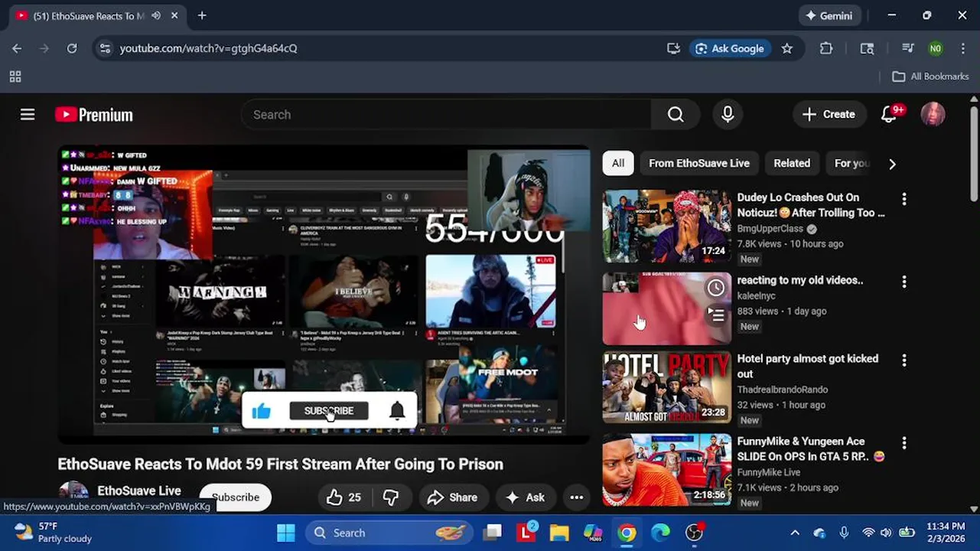The image size is (980, 551).
Task: Click inside the YouTube Search field
Action: click(446, 115)
